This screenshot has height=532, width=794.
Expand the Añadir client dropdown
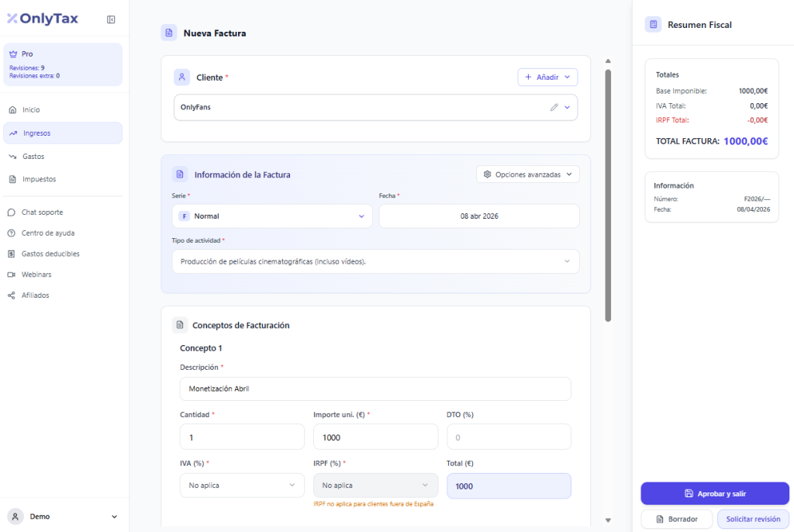(547, 78)
